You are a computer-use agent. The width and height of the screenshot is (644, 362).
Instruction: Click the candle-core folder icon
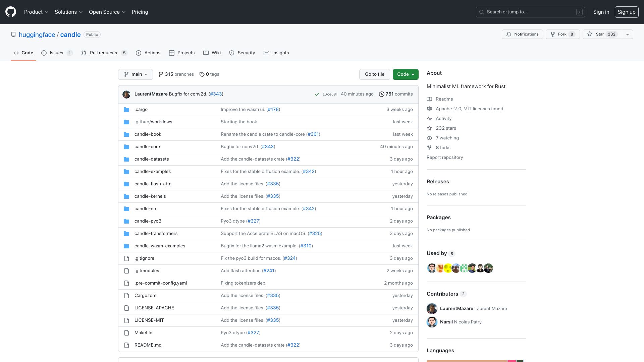click(x=126, y=147)
